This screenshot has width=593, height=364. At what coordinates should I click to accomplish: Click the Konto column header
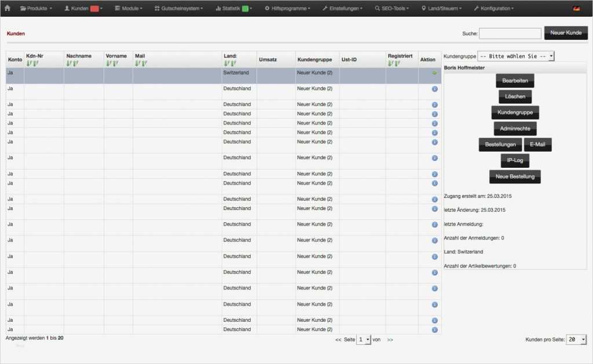[15, 60]
